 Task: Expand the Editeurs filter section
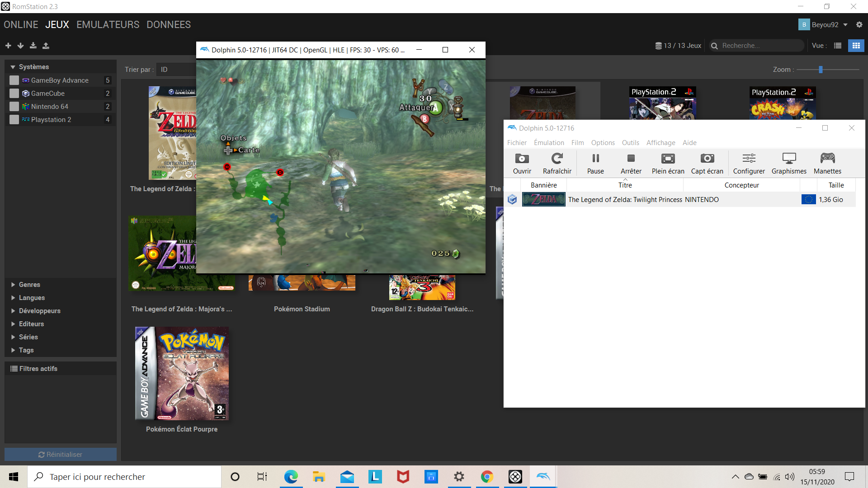(x=13, y=324)
